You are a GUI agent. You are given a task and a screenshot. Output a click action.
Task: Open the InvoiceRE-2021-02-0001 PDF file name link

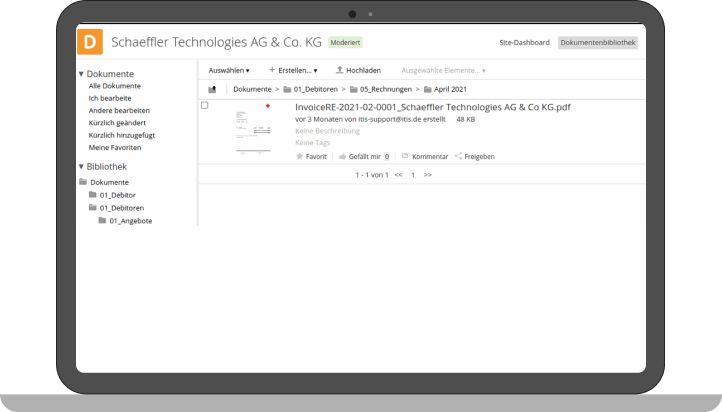click(433, 107)
